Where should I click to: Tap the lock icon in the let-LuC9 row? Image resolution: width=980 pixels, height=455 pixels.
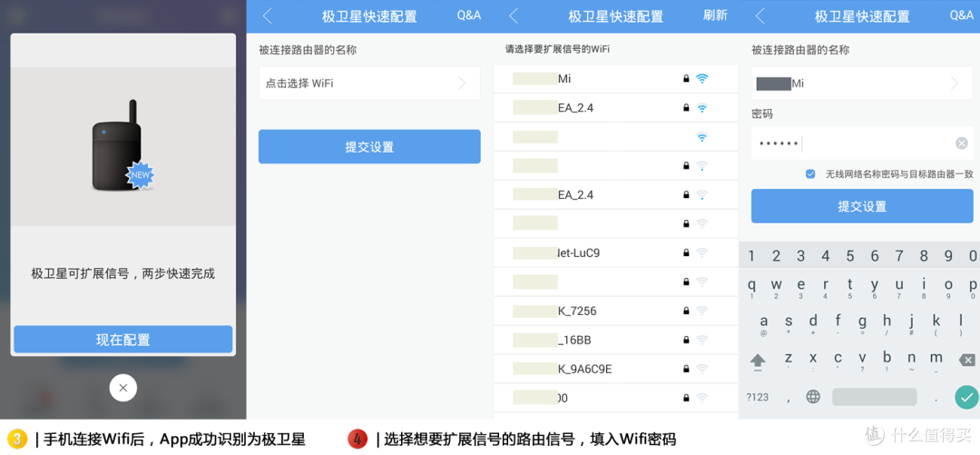pos(686,252)
